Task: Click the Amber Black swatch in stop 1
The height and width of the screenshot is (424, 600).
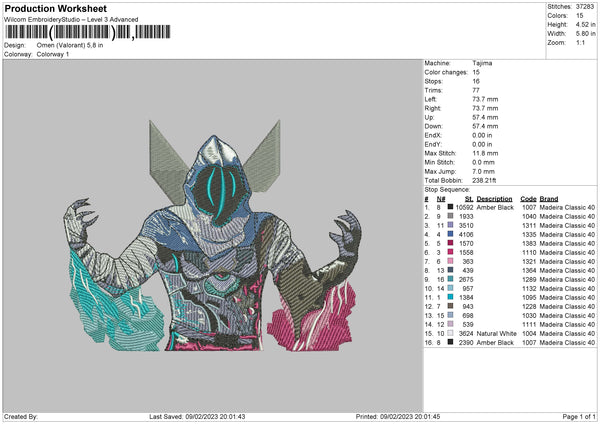Action: (450, 207)
